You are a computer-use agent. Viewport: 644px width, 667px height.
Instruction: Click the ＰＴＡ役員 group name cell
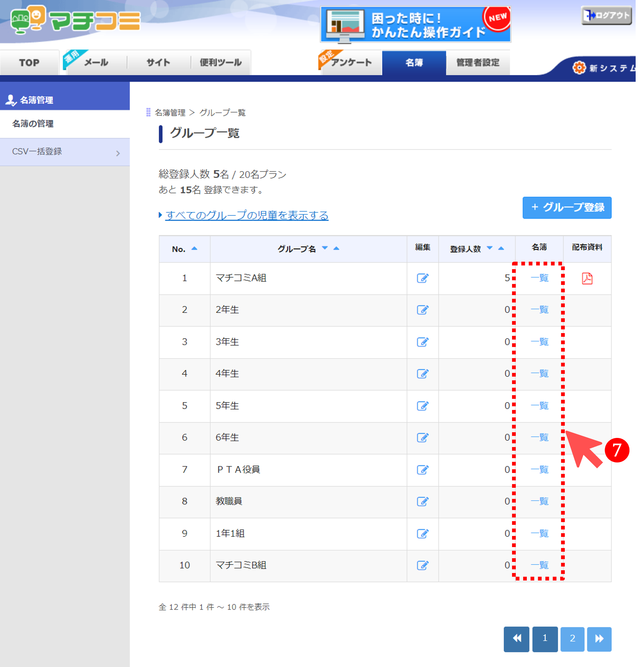(x=308, y=470)
